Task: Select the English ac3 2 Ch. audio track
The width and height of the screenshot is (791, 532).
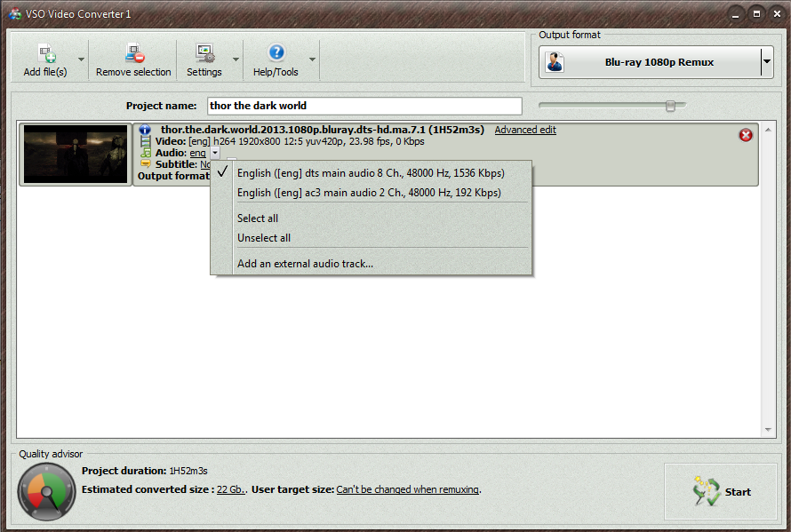Action: pyautogui.click(x=371, y=193)
